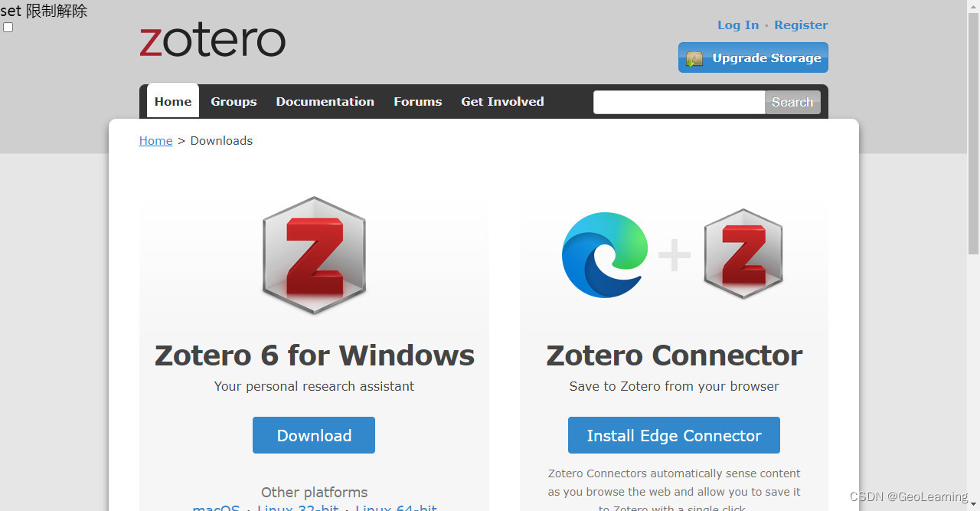
Task: Open the macOS download link
Action: click(216, 507)
